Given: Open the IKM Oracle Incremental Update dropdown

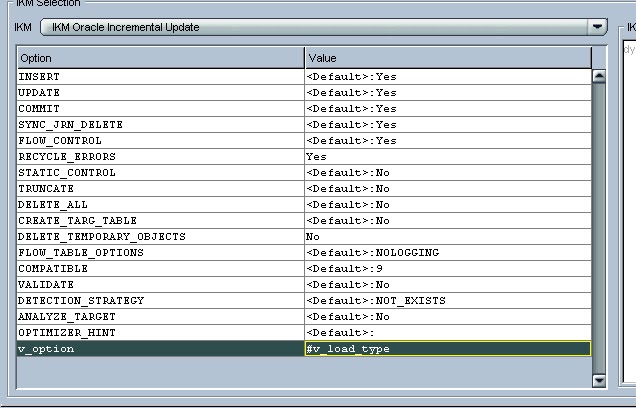Looking at the screenshot, I should coord(324,27).
